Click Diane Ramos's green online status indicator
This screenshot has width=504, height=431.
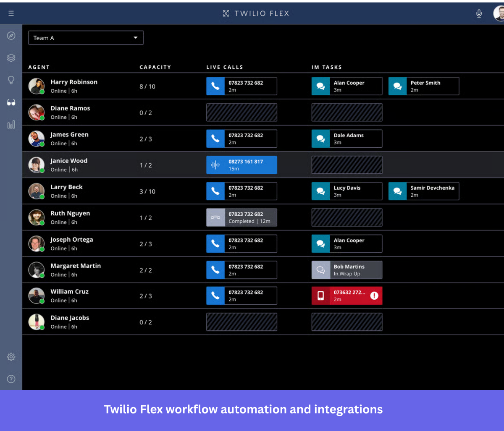click(42, 118)
